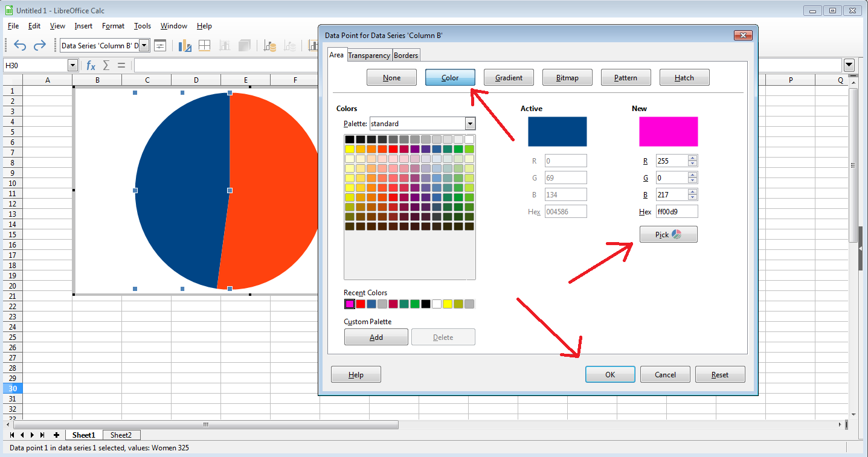Click the grid-shaped chart toolbar icon

click(x=205, y=45)
